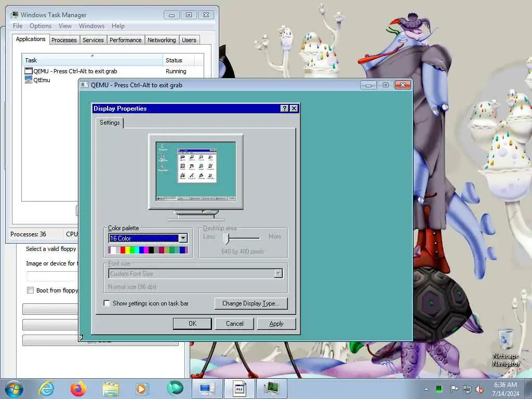Close the Display Properties dialog
532x399 pixels.
(x=294, y=108)
